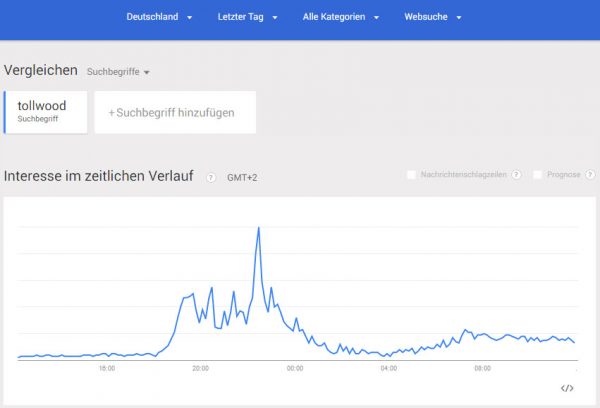Enable the Nachrichtenschlagzeilen checkbox
Viewport: 600px width, 408px height.
coord(411,175)
